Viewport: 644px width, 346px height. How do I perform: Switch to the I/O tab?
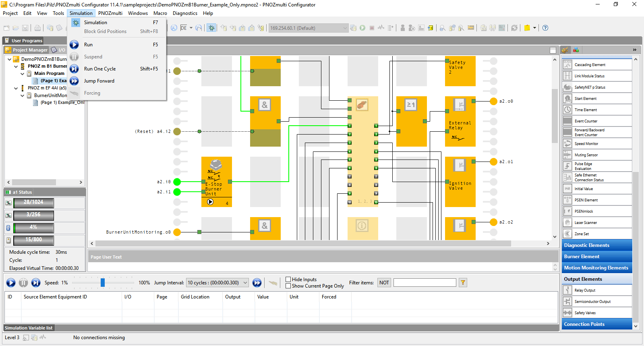pyautogui.click(x=59, y=50)
